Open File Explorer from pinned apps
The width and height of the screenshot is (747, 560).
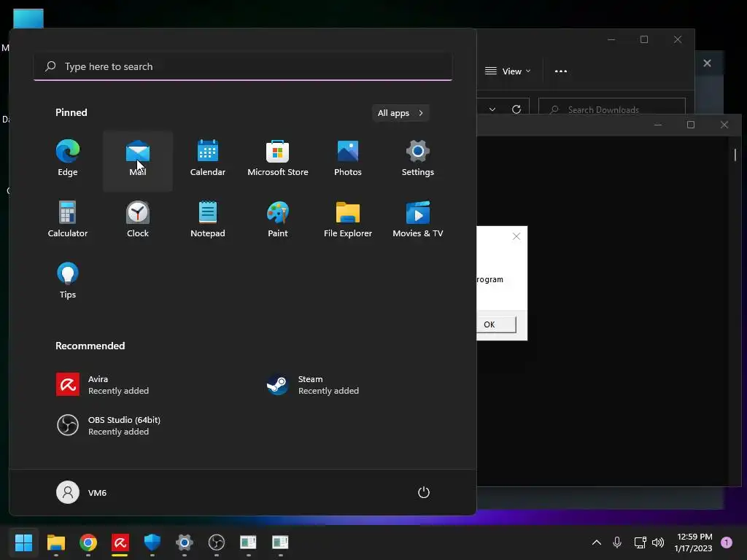[x=348, y=219]
